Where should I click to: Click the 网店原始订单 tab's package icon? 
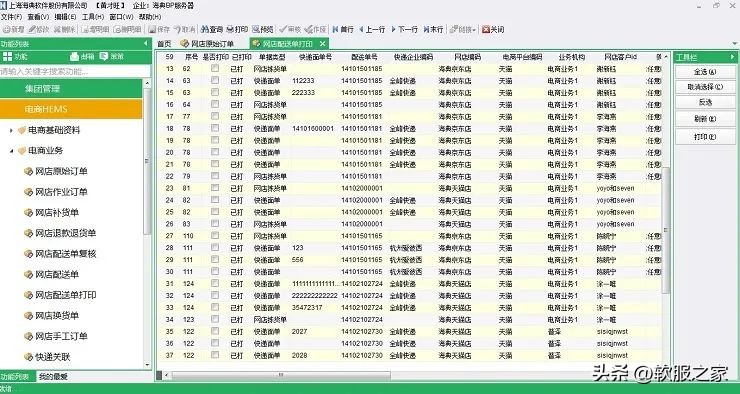click(185, 43)
